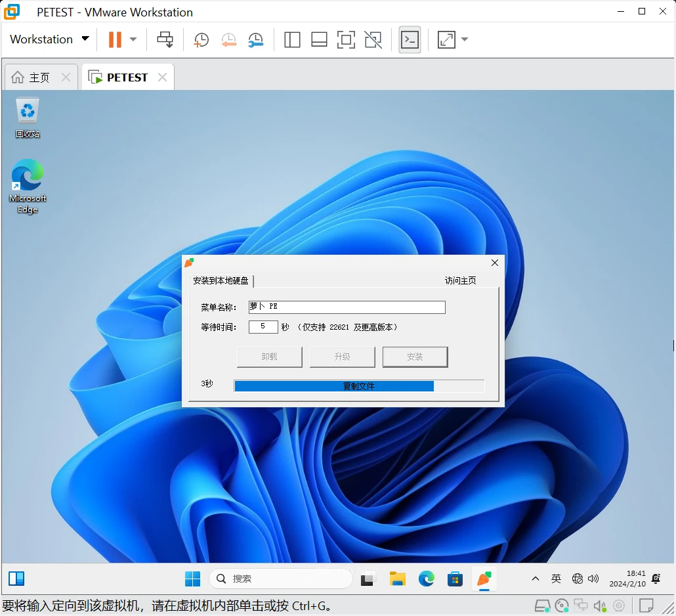Open the Workstation menu dropdown
Image resolution: width=676 pixels, height=616 pixels.
pyautogui.click(x=50, y=39)
